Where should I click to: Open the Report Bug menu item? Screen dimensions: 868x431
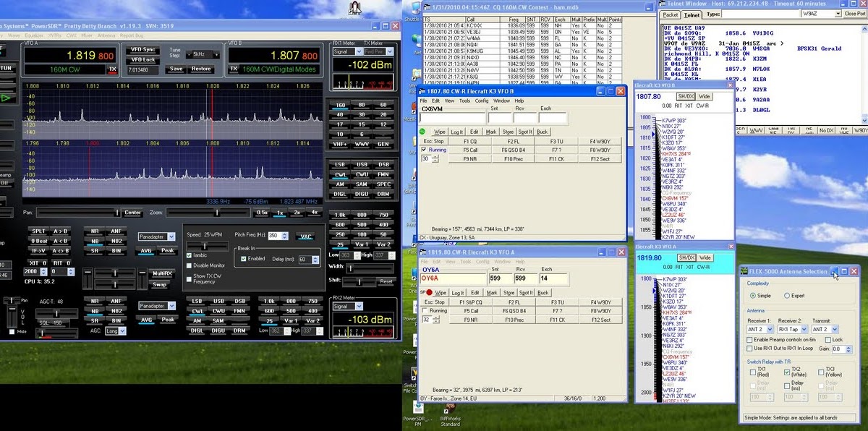(x=132, y=35)
